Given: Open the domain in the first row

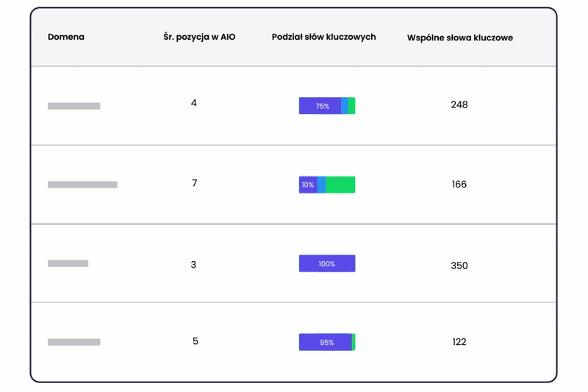Looking at the screenshot, I should click(73, 106).
